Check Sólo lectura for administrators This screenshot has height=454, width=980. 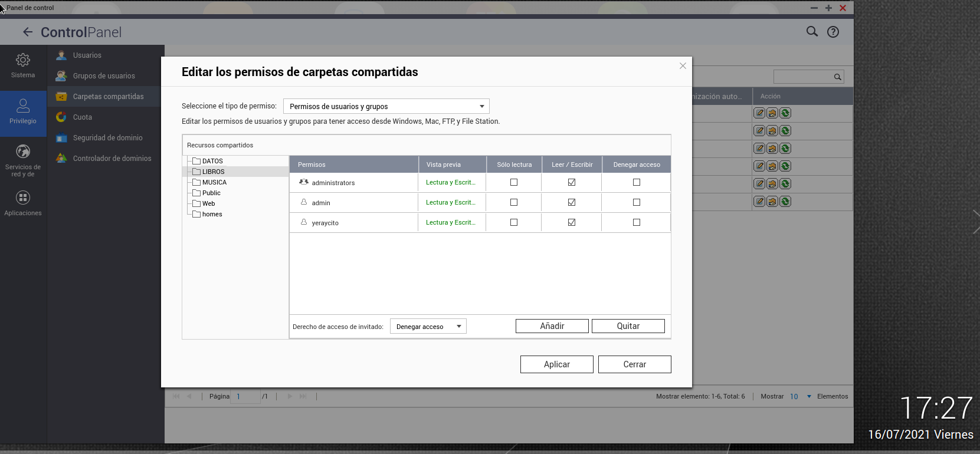pyautogui.click(x=514, y=182)
